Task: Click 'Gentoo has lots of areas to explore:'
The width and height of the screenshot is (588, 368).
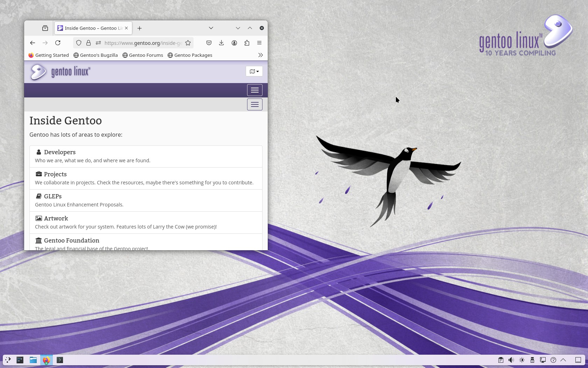Action: (76, 135)
